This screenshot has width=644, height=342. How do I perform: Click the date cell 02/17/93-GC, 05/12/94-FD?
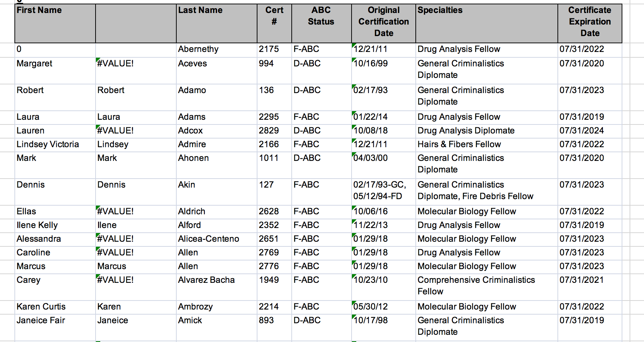(384, 192)
